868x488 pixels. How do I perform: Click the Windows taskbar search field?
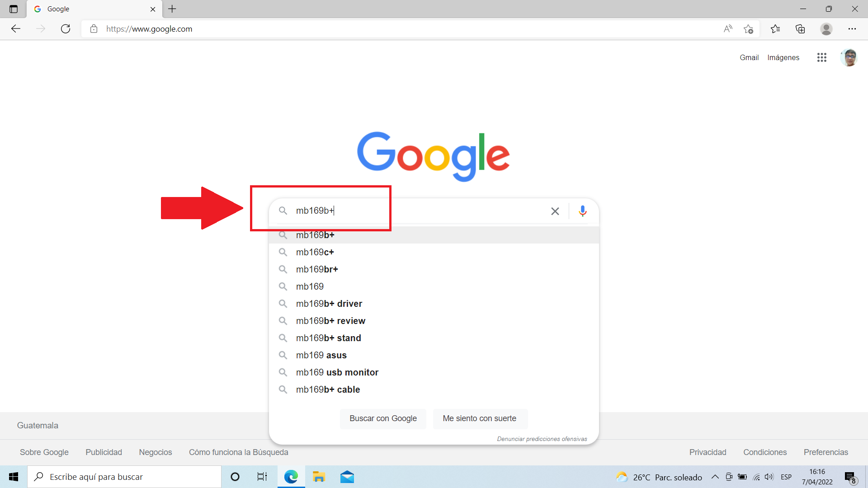[x=124, y=477]
